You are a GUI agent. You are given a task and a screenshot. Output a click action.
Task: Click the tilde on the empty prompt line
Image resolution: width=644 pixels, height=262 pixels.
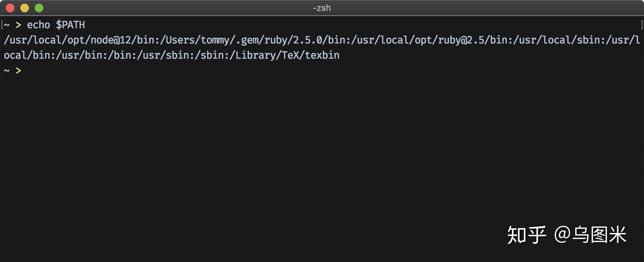tap(7, 70)
